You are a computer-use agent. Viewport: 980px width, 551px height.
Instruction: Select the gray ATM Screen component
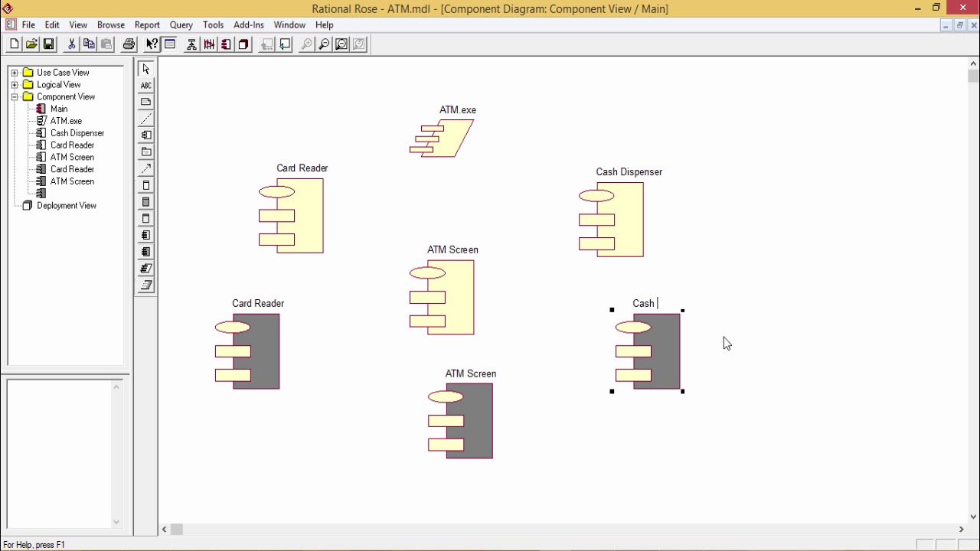[x=460, y=421]
